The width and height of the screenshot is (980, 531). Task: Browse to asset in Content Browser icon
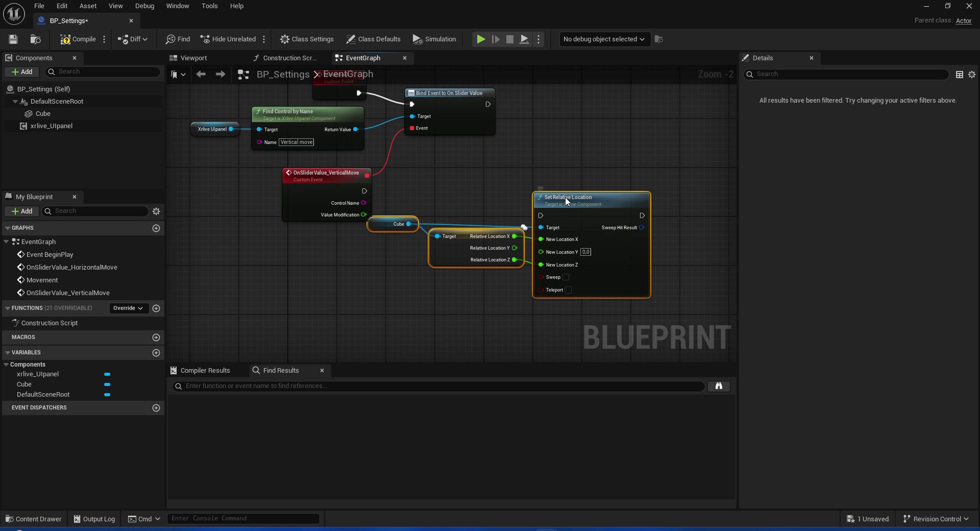point(35,39)
